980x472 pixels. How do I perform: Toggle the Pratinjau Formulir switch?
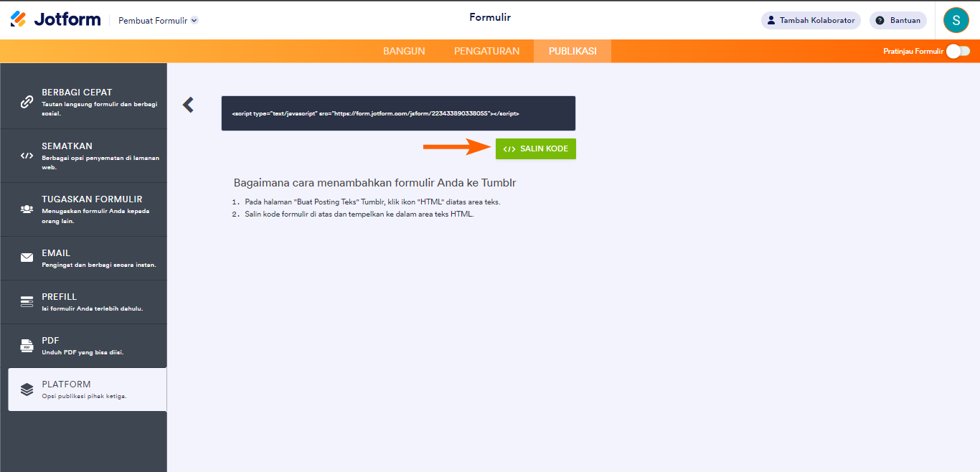point(958,51)
